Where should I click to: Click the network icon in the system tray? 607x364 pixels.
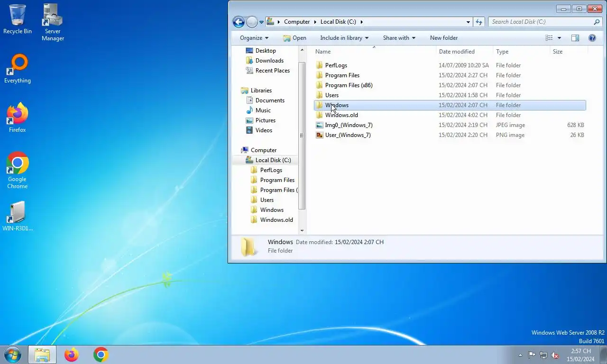tap(543, 355)
